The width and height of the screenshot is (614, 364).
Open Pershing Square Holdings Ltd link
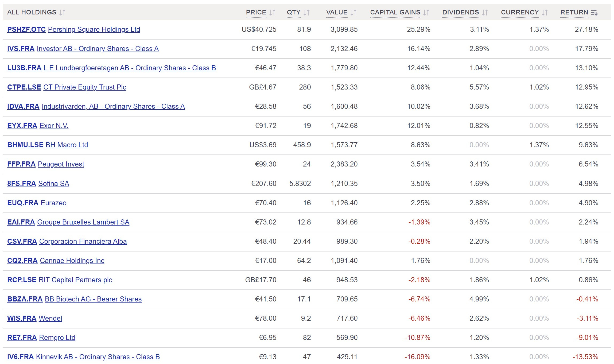(x=94, y=29)
